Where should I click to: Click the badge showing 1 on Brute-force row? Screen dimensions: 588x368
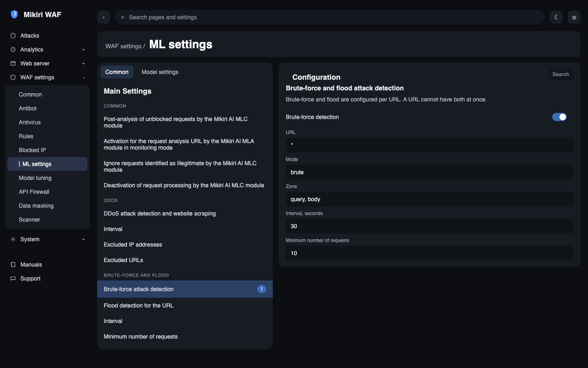(x=262, y=289)
